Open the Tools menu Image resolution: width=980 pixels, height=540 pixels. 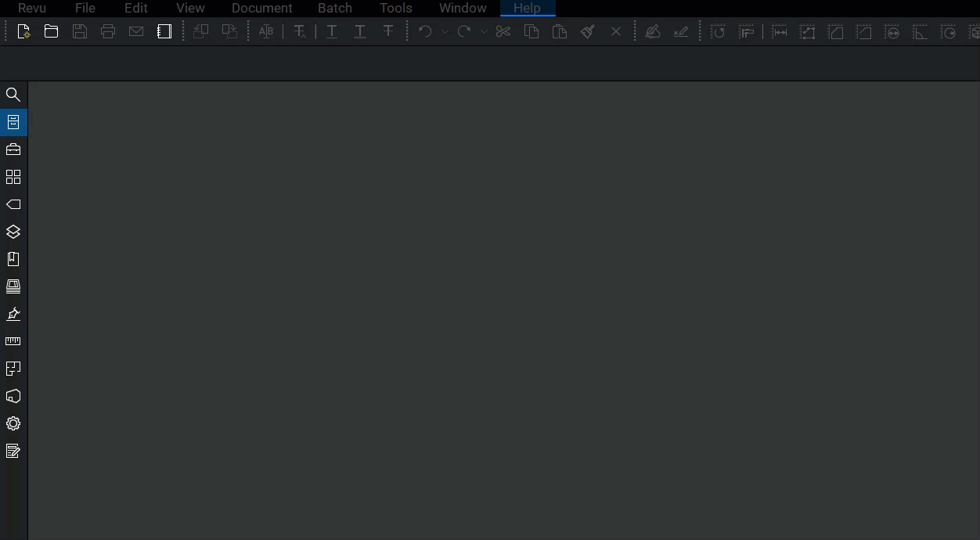(396, 8)
